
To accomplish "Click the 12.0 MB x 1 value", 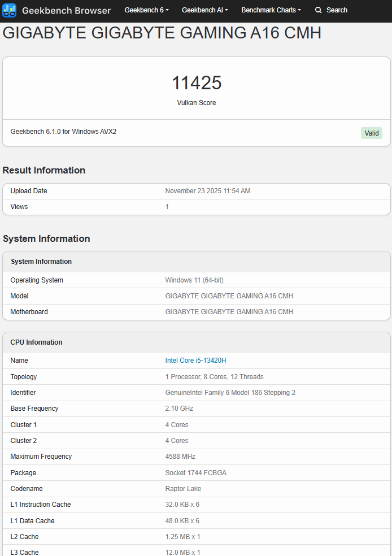I will click(x=182, y=552).
